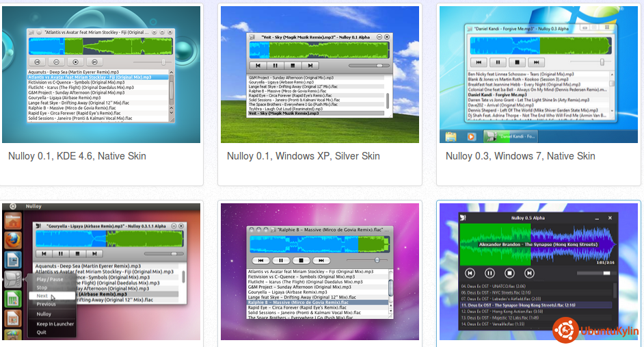Click the waveform in the Windows XP player

click(319, 49)
